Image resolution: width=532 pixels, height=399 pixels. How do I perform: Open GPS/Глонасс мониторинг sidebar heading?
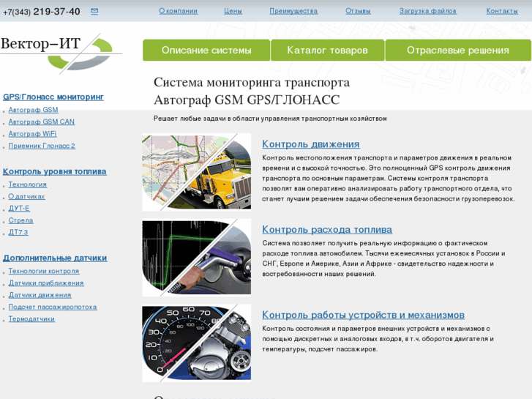(x=53, y=97)
